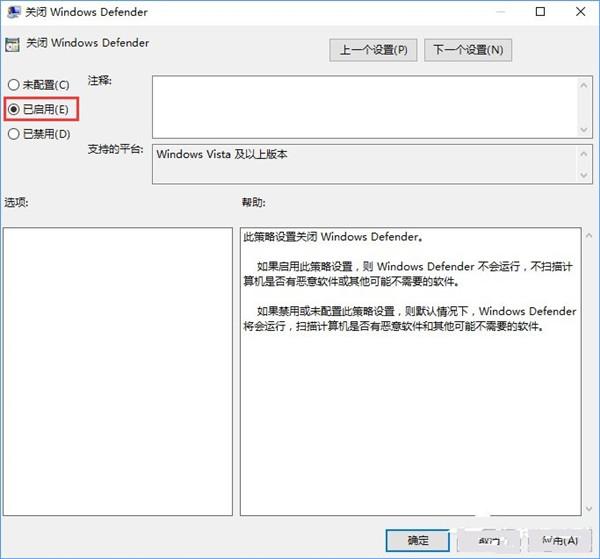
Task: Select the 未配置(C) radio option
Action: 39,85
